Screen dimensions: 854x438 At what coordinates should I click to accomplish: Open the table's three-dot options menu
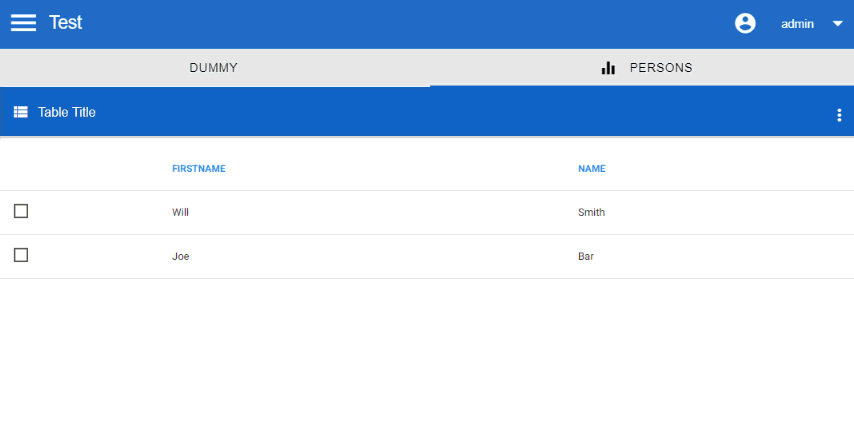pyautogui.click(x=839, y=115)
